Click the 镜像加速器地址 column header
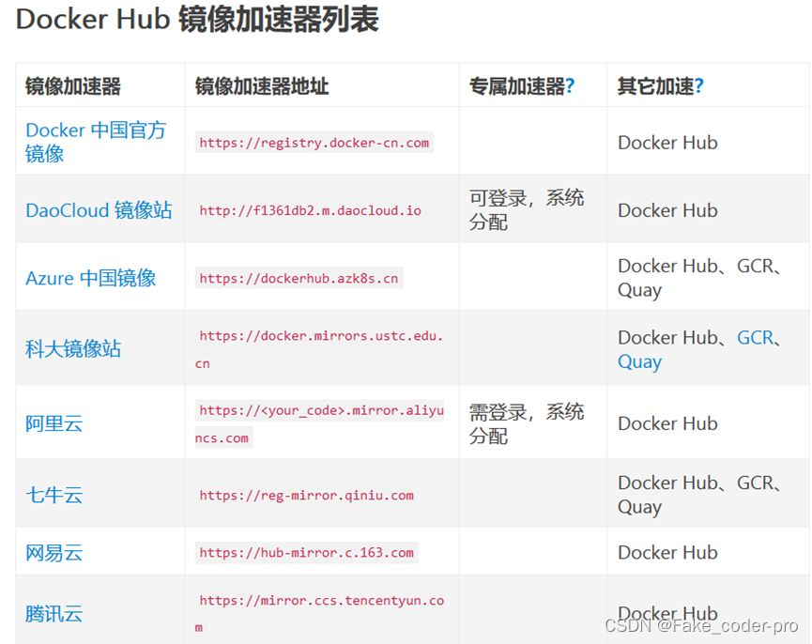812x644 pixels. [262, 86]
